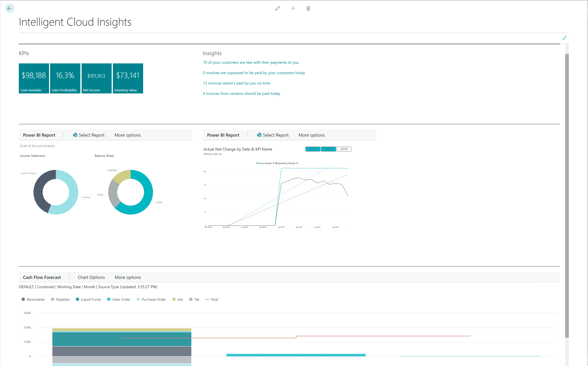Toggle the 2016 year filter
This screenshot has height=366, width=588.
[313, 149]
